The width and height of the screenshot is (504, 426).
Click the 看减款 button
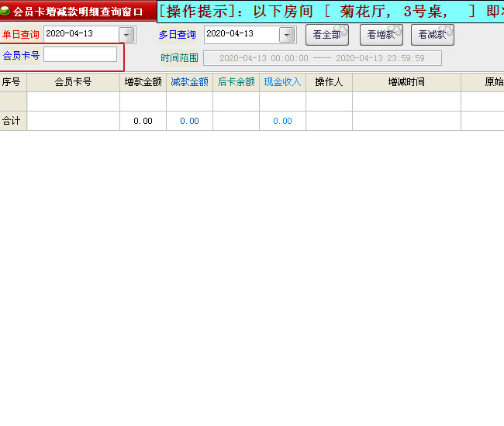pyautogui.click(x=433, y=35)
